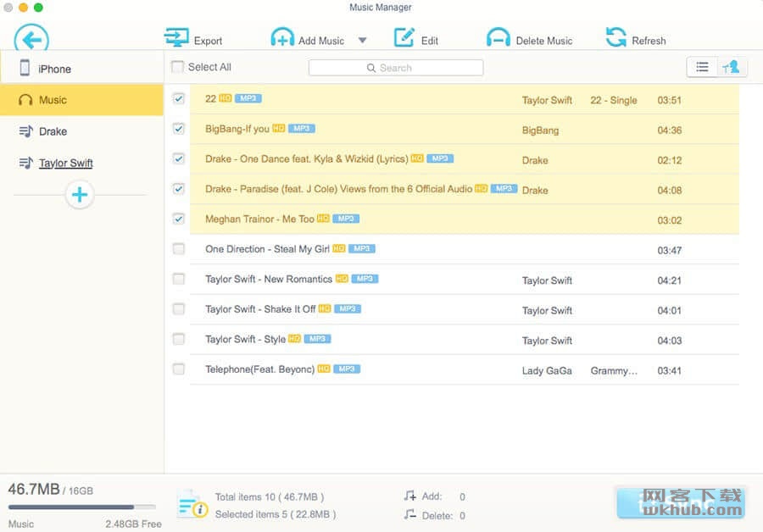Screen dimensions: 763x532
Task: Click the MP3 badge on BigBang-If you
Action: pyautogui.click(x=302, y=129)
